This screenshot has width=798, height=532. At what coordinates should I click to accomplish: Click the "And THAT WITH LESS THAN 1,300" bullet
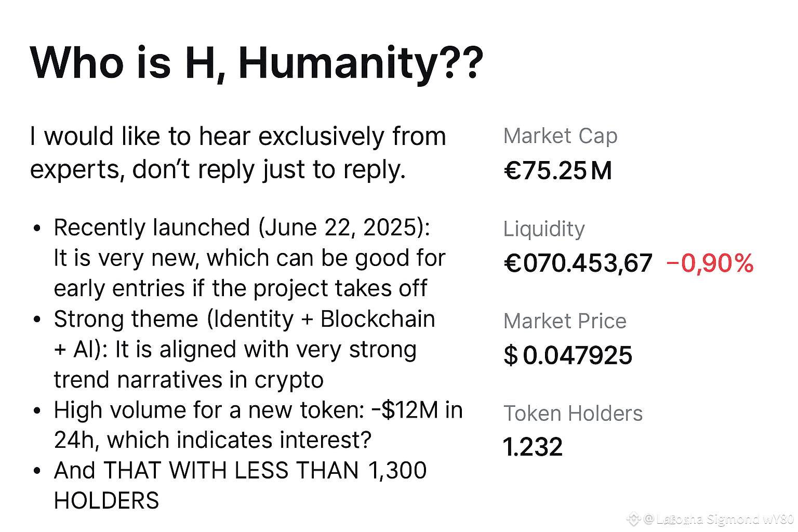click(240, 471)
